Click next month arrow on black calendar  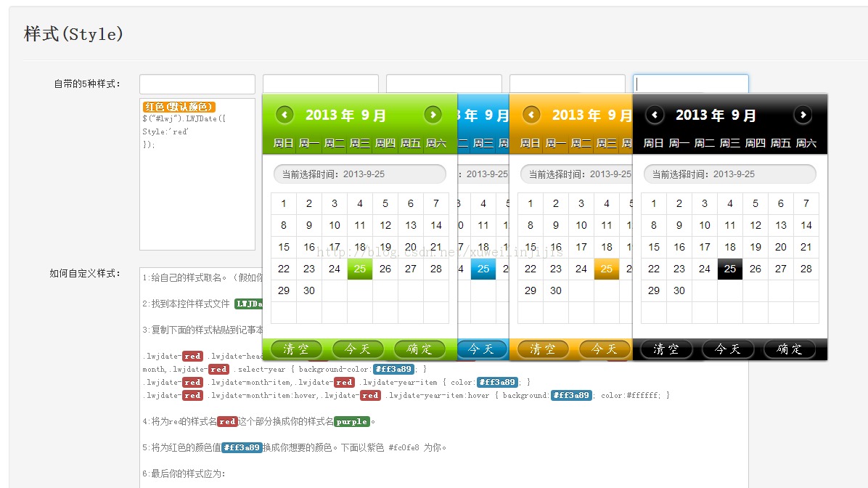pos(803,115)
